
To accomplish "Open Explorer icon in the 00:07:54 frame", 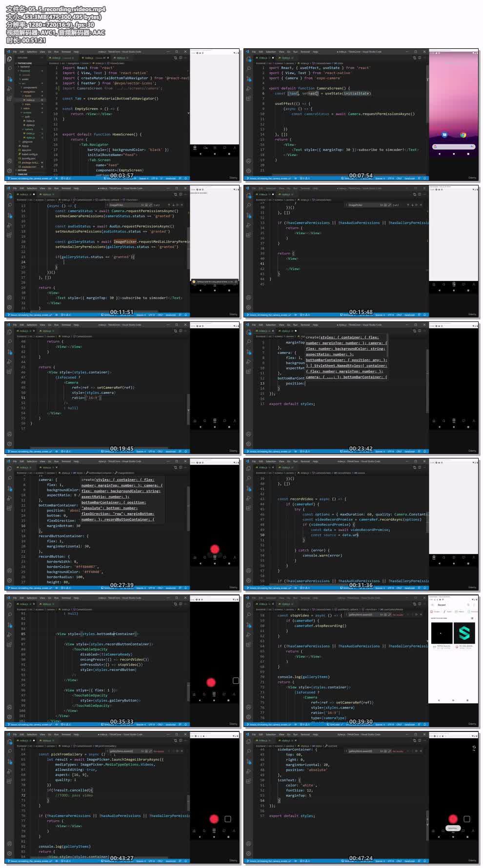I will [248, 59].
